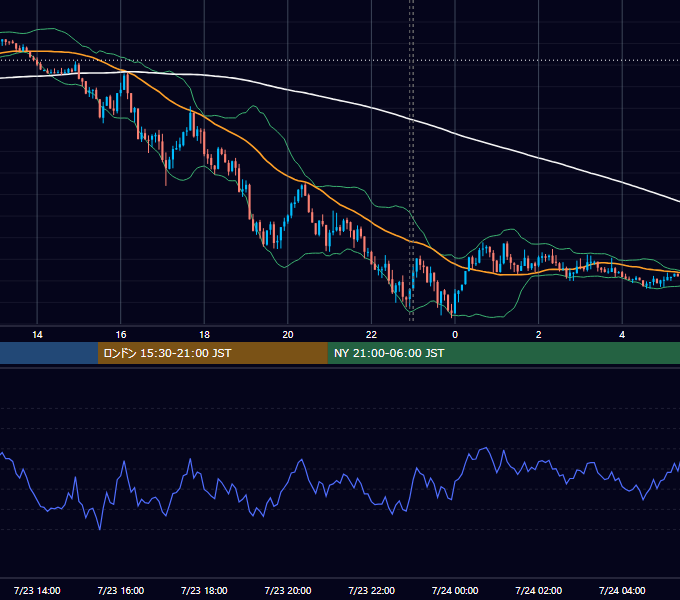The image size is (680, 600).
Task: Click the 22 hour axis label
Action: (371, 335)
